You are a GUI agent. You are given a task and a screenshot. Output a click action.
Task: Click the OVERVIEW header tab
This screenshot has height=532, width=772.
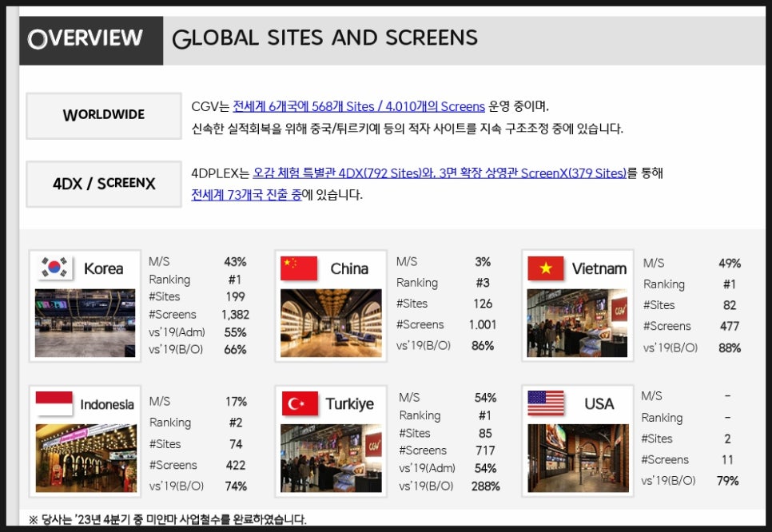[x=91, y=41]
